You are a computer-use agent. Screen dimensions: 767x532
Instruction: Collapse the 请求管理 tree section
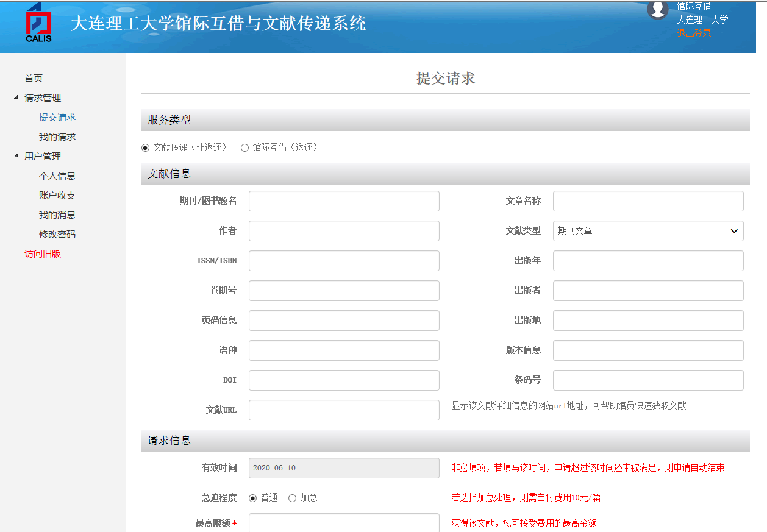coord(16,98)
